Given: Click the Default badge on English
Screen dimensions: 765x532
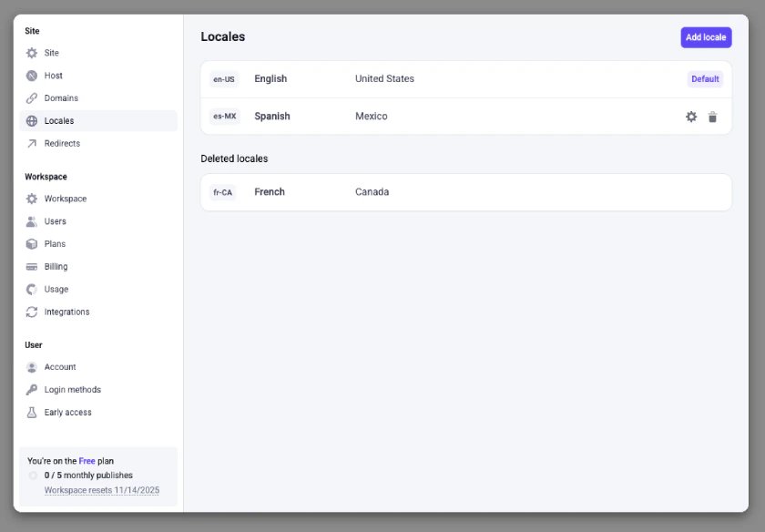Looking at the screenshot, I should click(x=704, y=78).
